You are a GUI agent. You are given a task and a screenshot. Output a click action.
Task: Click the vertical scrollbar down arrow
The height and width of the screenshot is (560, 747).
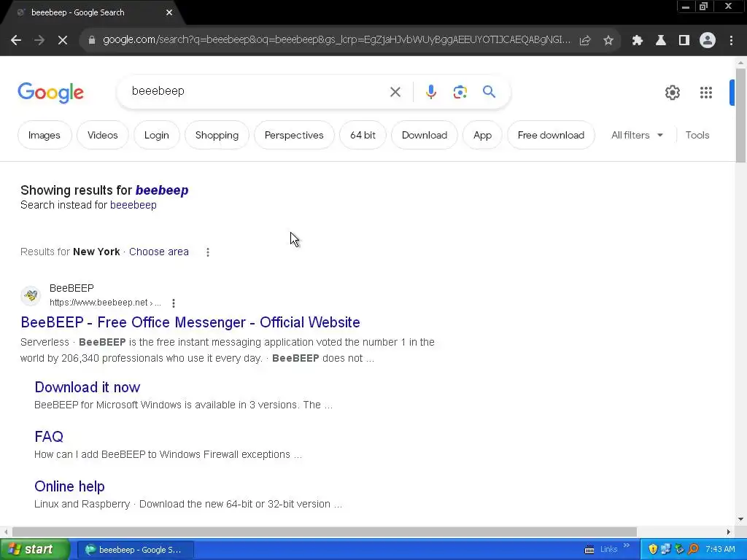[x=741, y=519]
